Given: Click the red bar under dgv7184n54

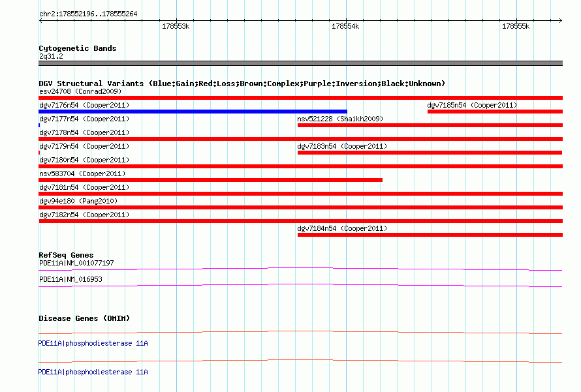Looking at the screenshot, I should (x=430, y=235).
